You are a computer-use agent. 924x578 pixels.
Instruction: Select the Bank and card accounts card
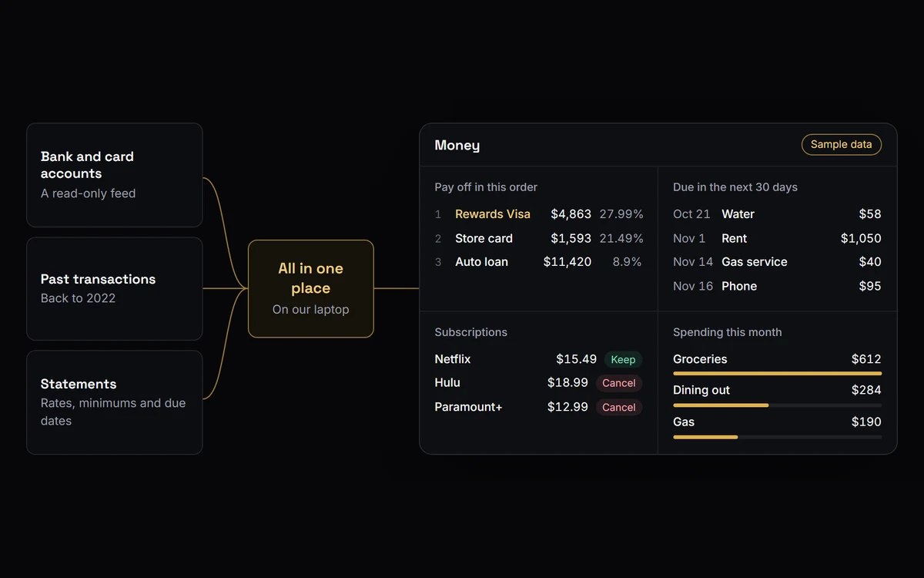115,175
